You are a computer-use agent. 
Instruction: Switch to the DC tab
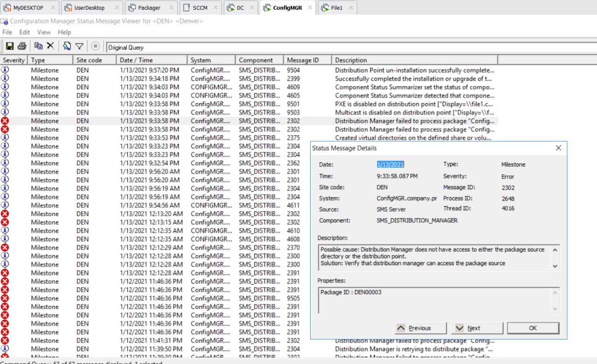pyautogui.click(x=240, y=8)
